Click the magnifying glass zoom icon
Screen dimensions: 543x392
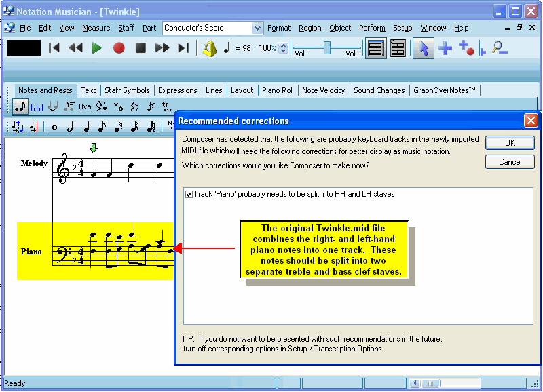point(500,48)
